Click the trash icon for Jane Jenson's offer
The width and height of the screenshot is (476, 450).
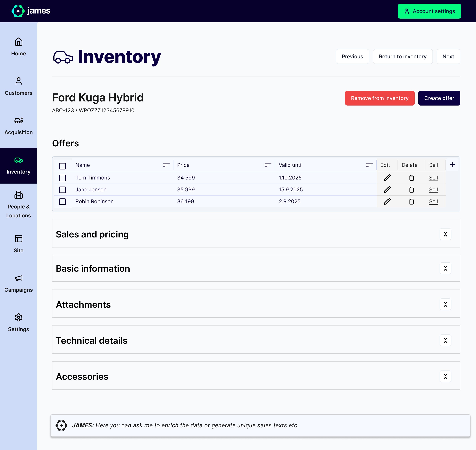tap(411, 190)
